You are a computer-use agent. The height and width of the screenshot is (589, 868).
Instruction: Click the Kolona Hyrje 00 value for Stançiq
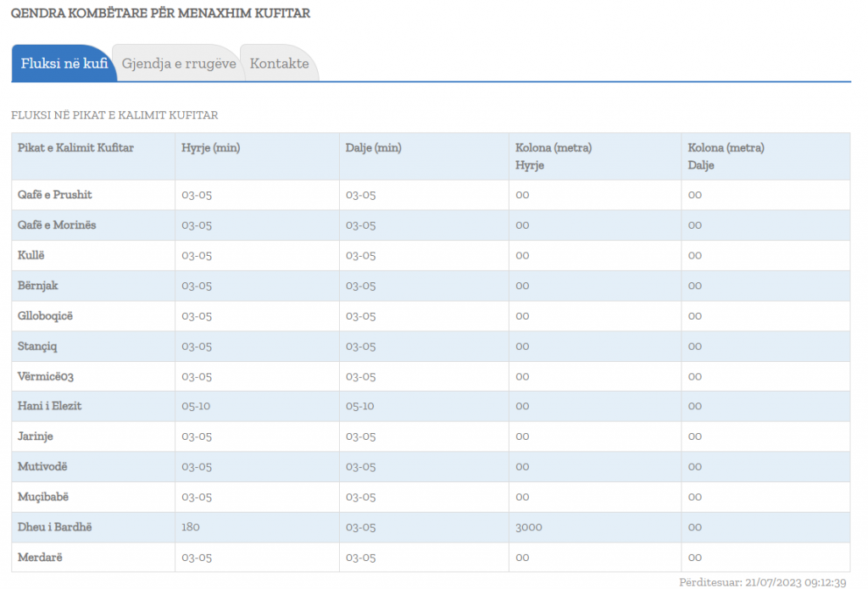tap(522, 346)
